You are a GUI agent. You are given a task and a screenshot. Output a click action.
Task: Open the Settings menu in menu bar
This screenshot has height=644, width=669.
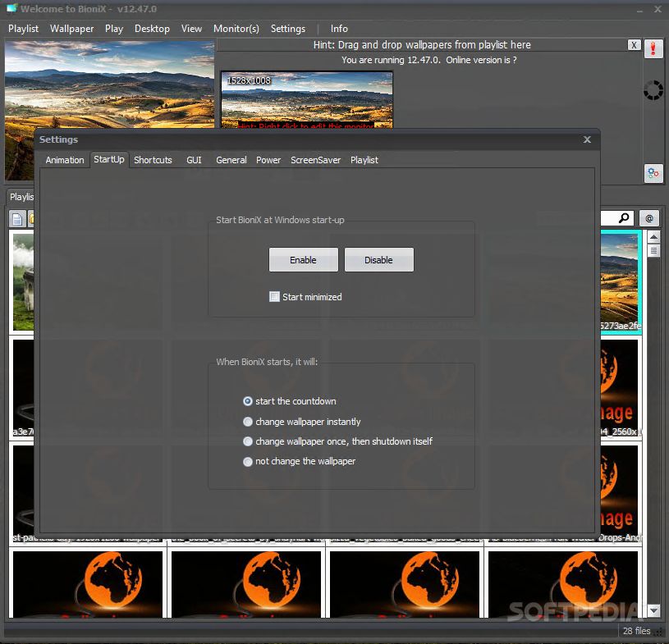(288, 29)
